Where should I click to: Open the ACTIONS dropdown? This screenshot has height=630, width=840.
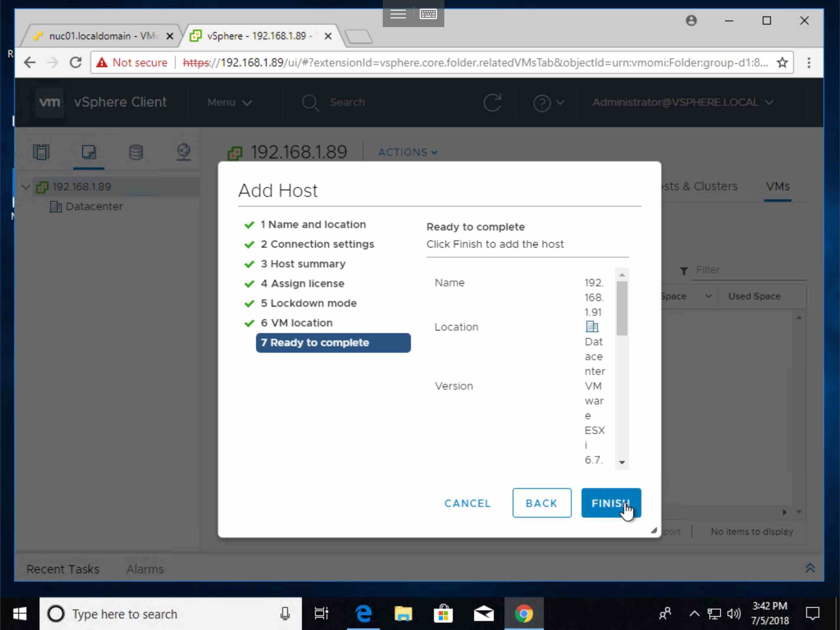[407, 152]
